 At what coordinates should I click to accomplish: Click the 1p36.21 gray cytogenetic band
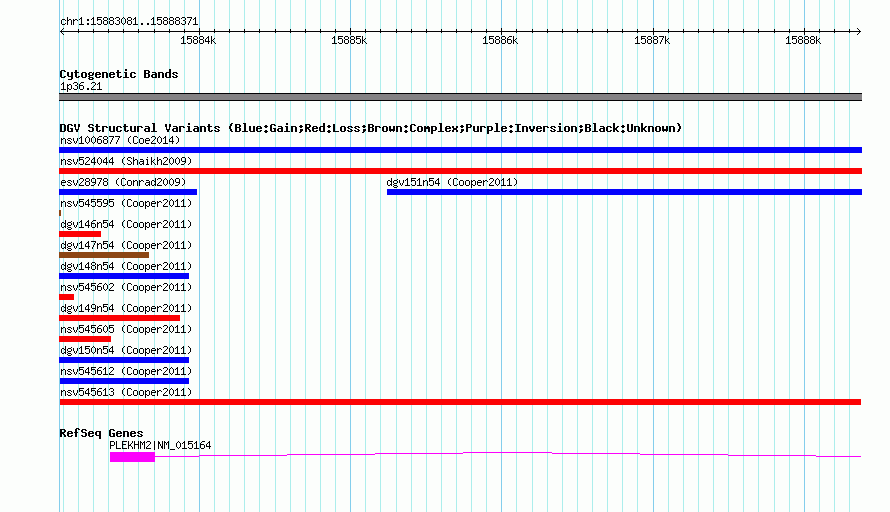tap(460, 97)
